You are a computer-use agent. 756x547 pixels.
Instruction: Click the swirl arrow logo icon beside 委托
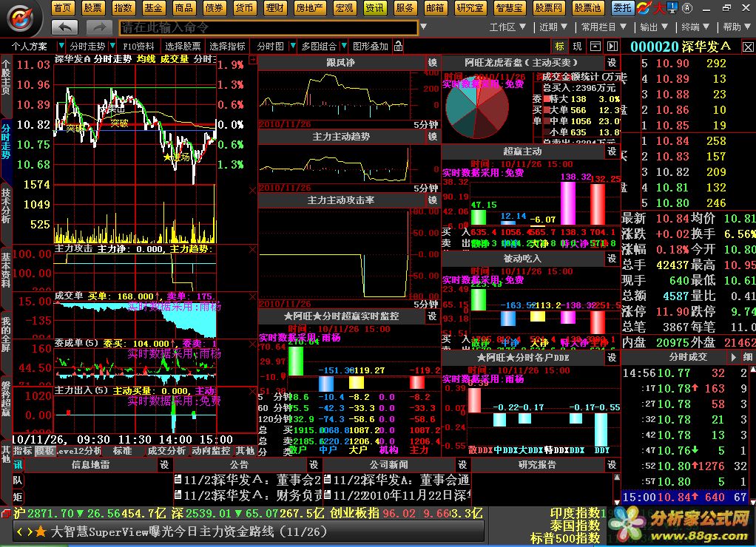click(644, 7)
